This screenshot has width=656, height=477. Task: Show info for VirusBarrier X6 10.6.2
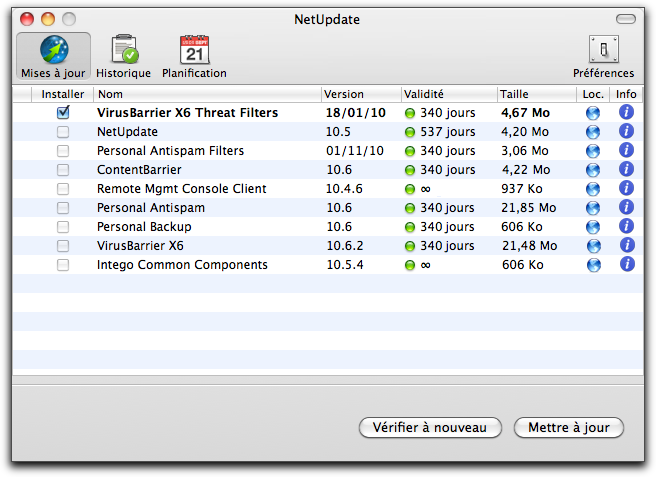(x=627, y=245)
